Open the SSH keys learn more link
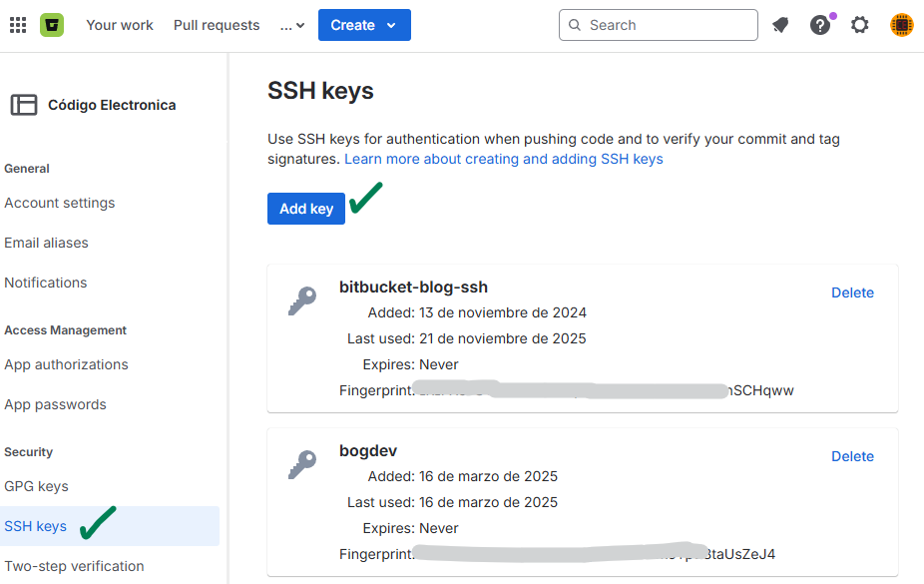This screenshot has width=924, height=584. (503, 159)
